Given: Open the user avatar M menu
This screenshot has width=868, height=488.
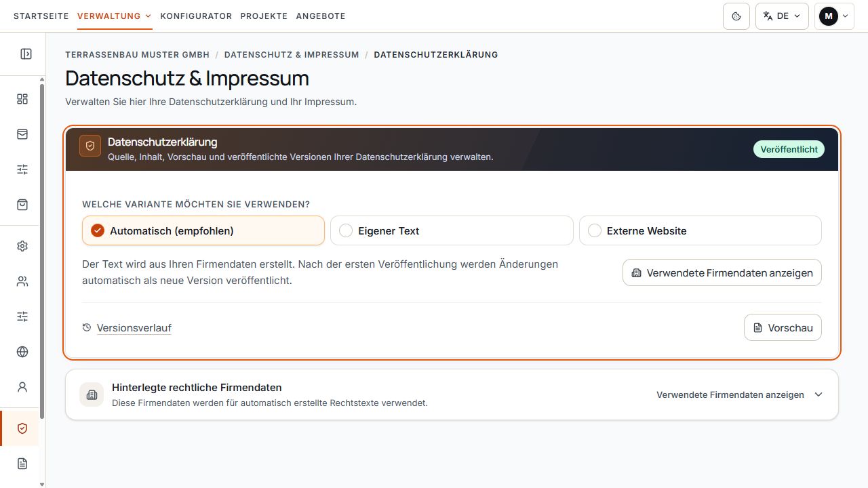Looking at the screenshot, I should (x=834, y=16).
